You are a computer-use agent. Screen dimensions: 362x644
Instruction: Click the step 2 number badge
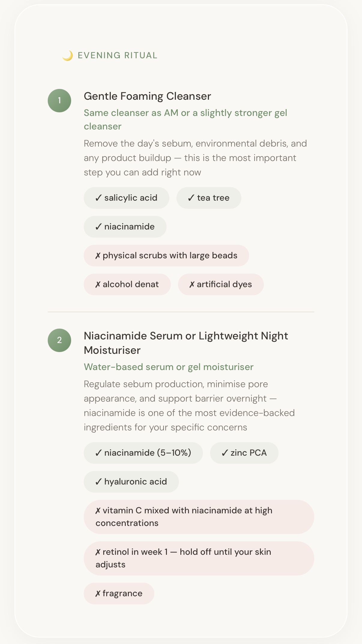pyautogui.click(x=59, y=340)
